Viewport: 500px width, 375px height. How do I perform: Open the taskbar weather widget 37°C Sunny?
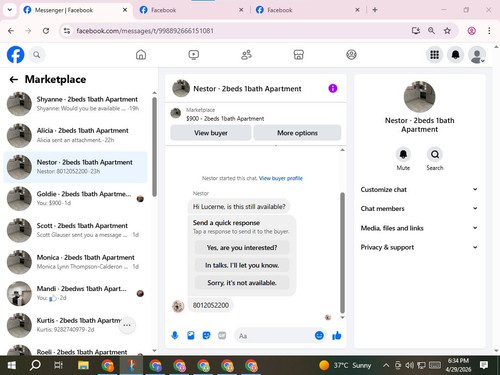point(345,365)
